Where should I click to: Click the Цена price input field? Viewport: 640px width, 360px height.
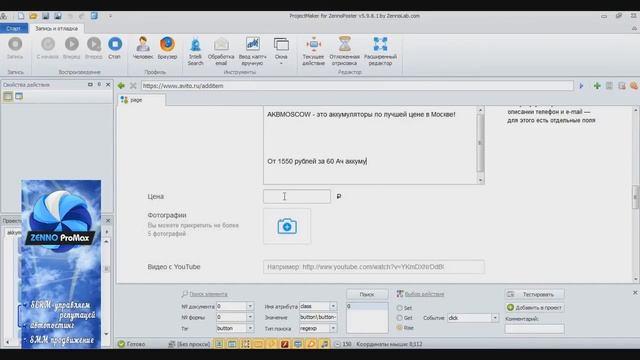pos(297,196)
